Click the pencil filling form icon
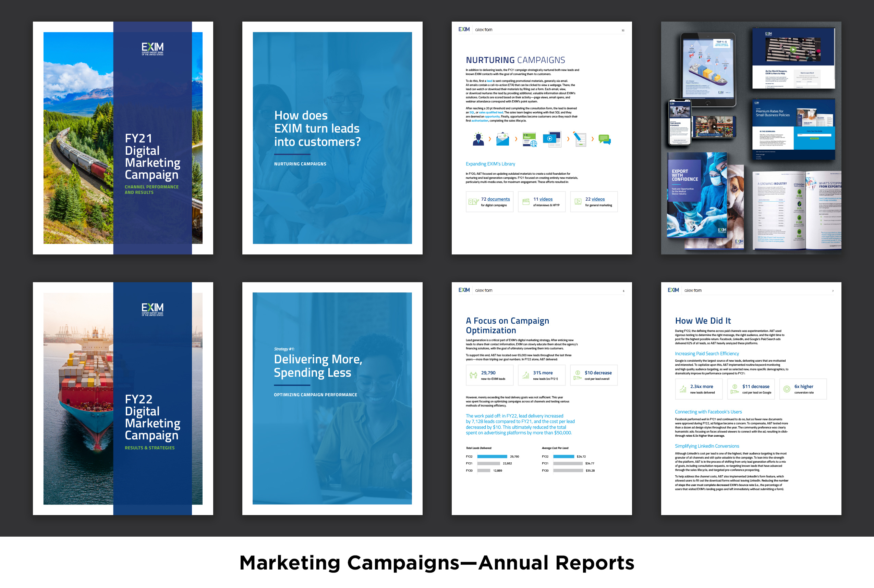 [580, 139]
